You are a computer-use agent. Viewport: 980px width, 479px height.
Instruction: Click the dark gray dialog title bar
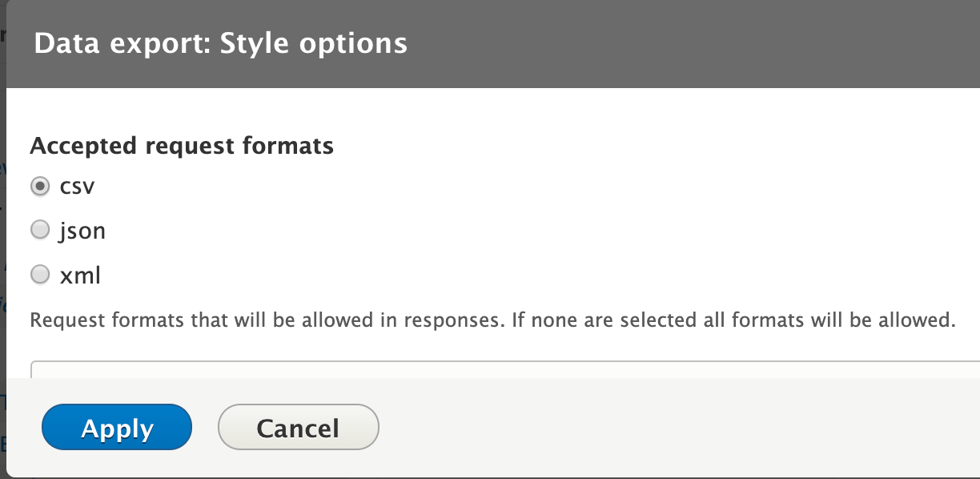(681, 43)
